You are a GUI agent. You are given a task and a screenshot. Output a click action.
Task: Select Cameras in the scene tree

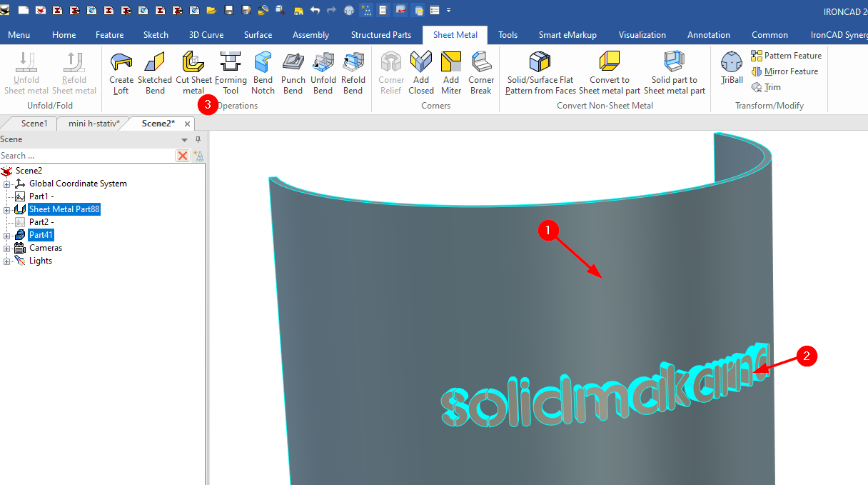[46, 248]
